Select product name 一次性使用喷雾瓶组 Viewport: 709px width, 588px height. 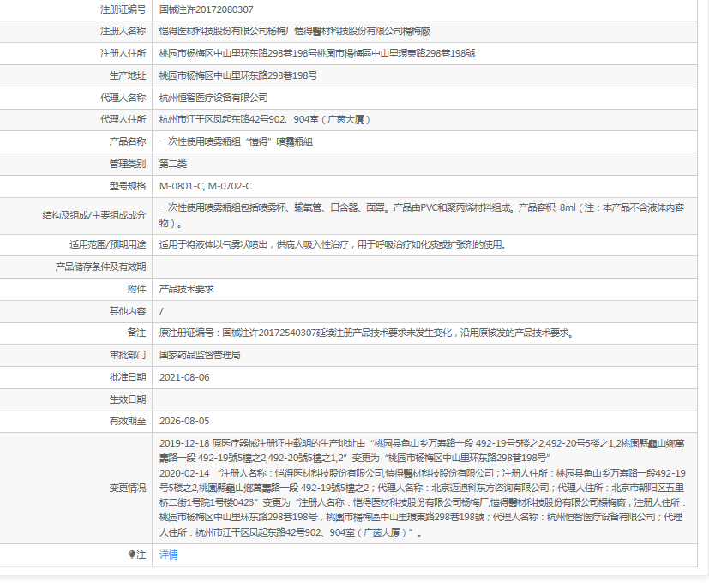pos(200,141)
